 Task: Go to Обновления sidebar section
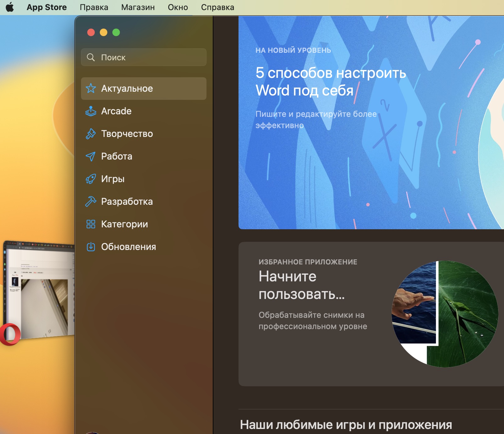tap(144, 247)
